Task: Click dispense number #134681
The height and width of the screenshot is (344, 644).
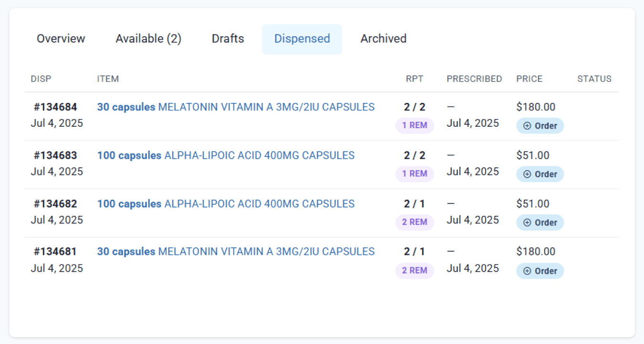Action: click(55, 252)
